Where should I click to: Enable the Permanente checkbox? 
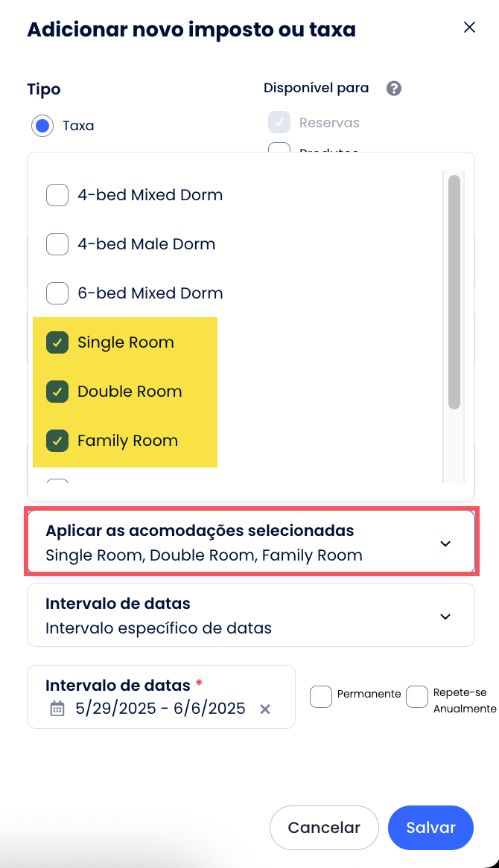pos(321,697)
